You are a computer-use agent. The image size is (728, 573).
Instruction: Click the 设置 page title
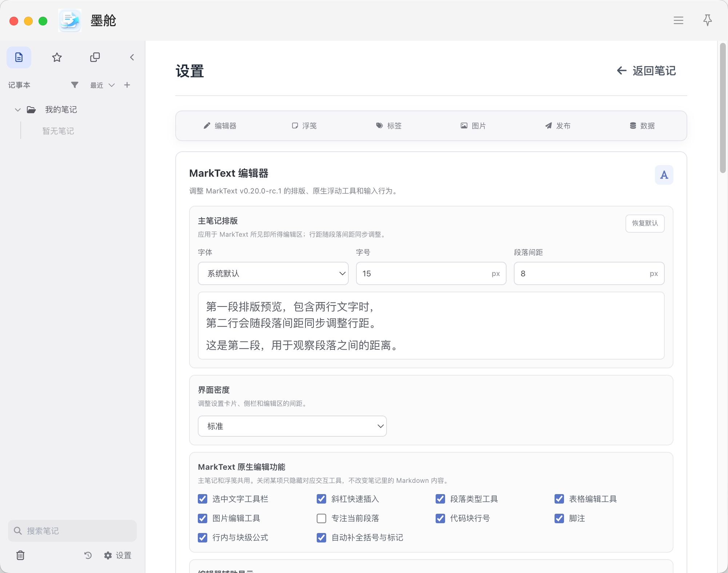point(190,71)
